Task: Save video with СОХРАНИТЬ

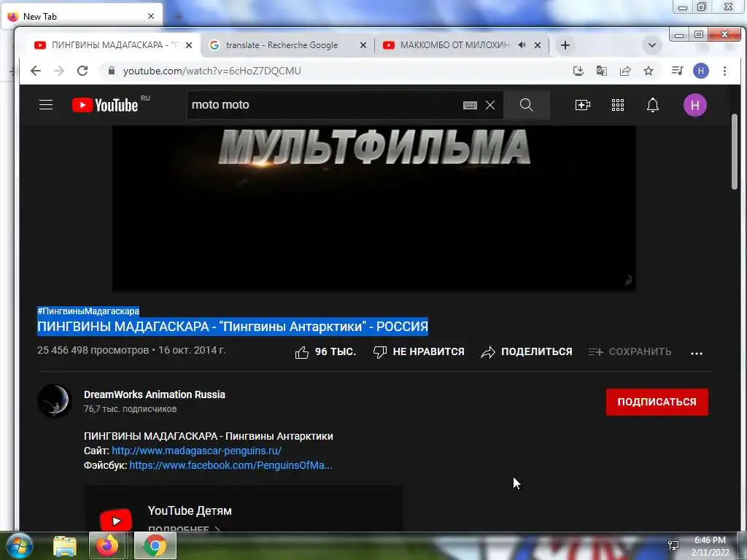Action: coord(630,352)
